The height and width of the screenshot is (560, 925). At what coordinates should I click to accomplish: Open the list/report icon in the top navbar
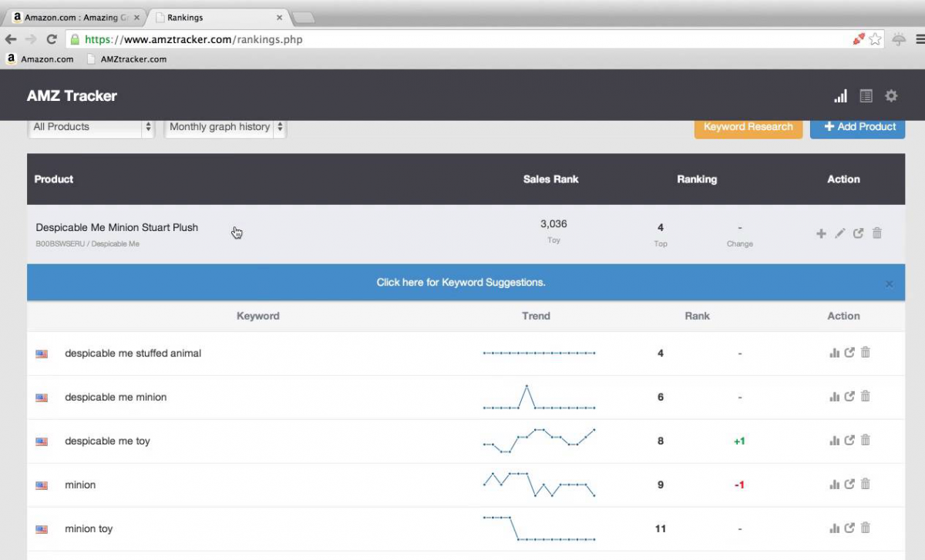866,96
